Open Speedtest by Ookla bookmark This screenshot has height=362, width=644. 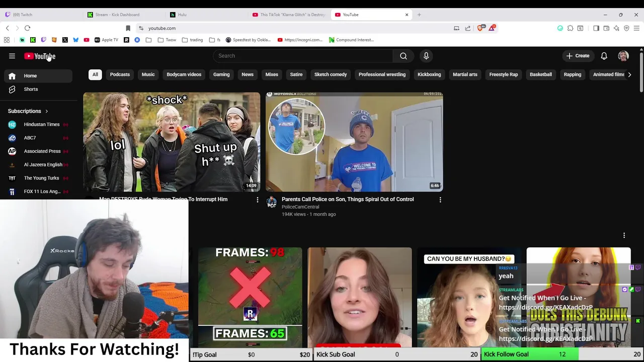point(248,40)
